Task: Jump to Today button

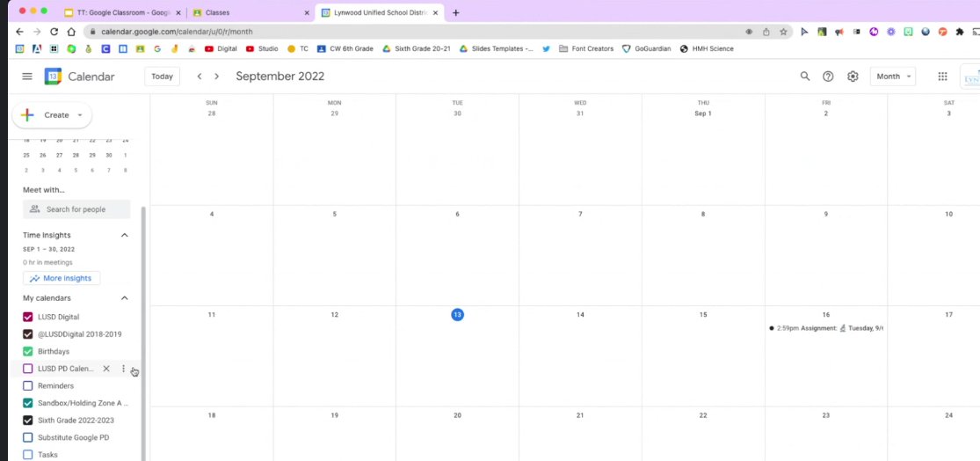Action: 162,77
